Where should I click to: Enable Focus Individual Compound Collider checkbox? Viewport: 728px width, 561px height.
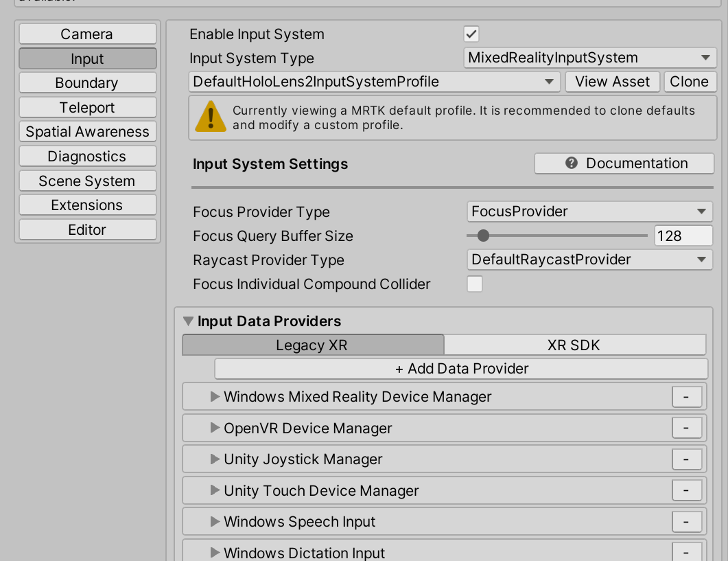pos(475,284)
